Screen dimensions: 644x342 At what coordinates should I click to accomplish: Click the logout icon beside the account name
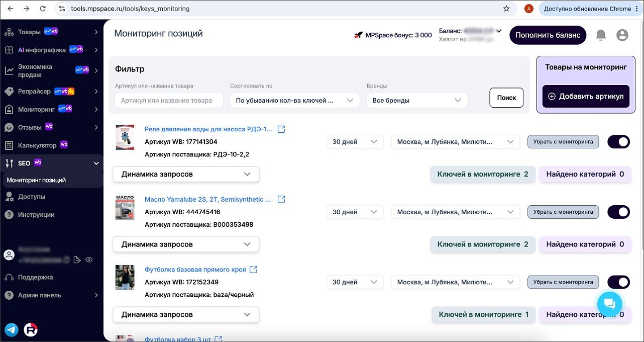(x=77, y=260)
